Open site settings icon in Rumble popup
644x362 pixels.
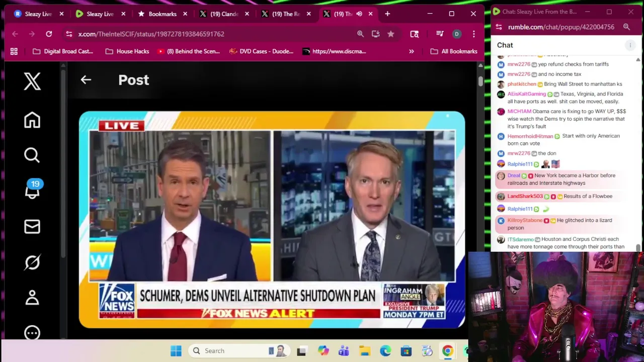pyautogui.click(x=499, y=27)
